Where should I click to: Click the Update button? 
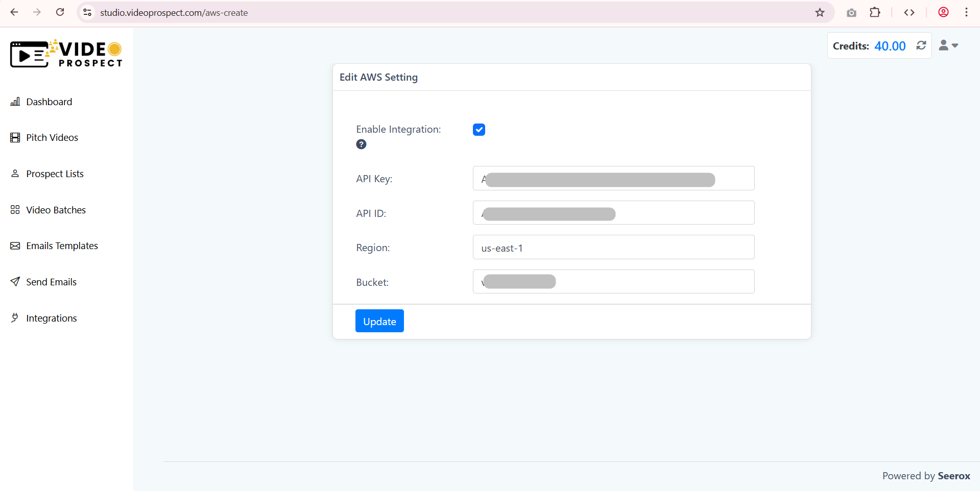[x=379, y=321]
